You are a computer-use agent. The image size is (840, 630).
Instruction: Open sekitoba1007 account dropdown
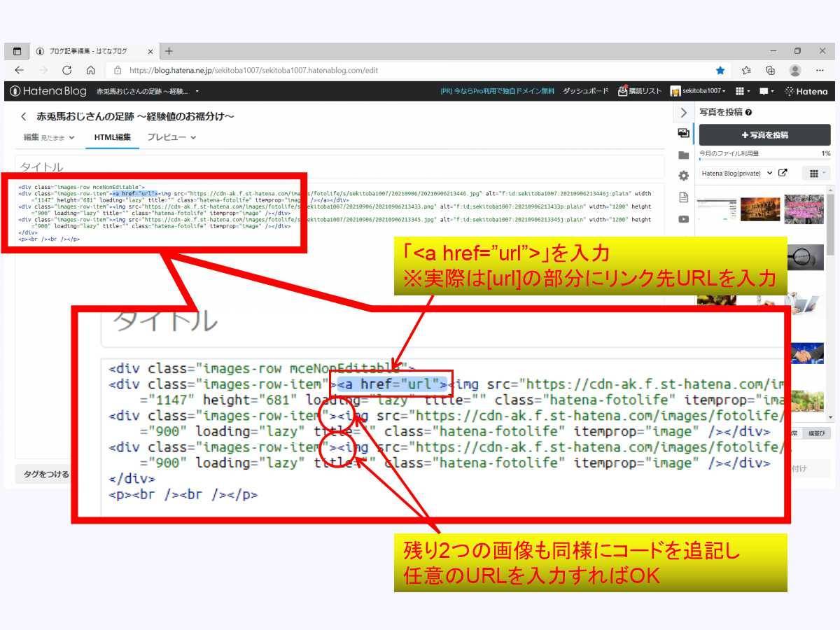(x=698, y=91)
